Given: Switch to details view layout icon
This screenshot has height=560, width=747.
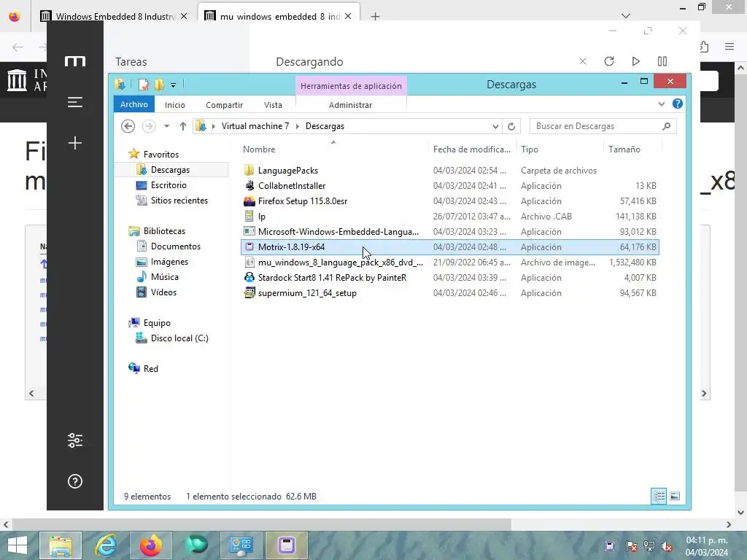Looking at the screenshot, I should point(659,496).
